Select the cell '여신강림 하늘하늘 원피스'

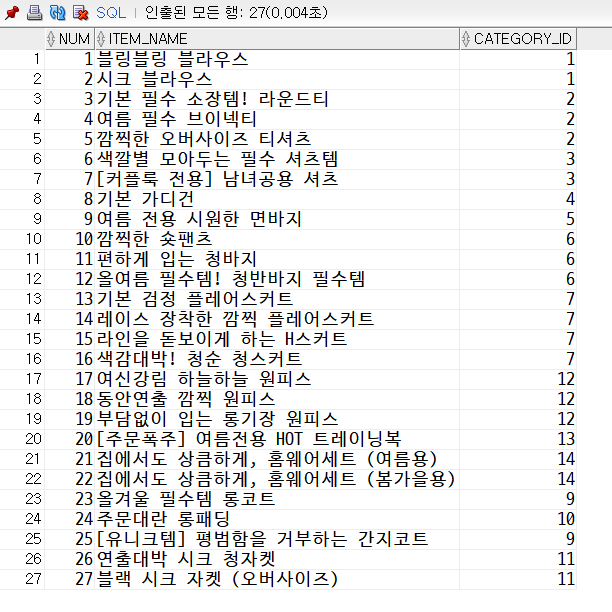tap(277, 379)
